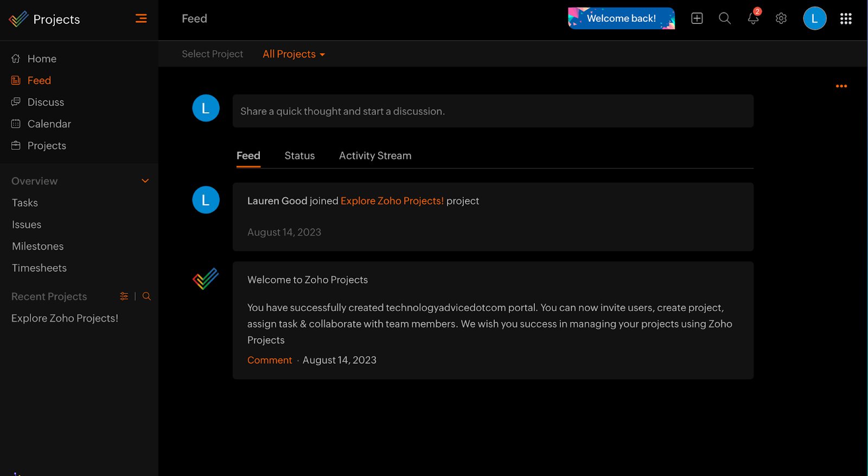Switch to the Feed tab
Viewport: 868px width, 476px height.
click(x=248, y=156)
